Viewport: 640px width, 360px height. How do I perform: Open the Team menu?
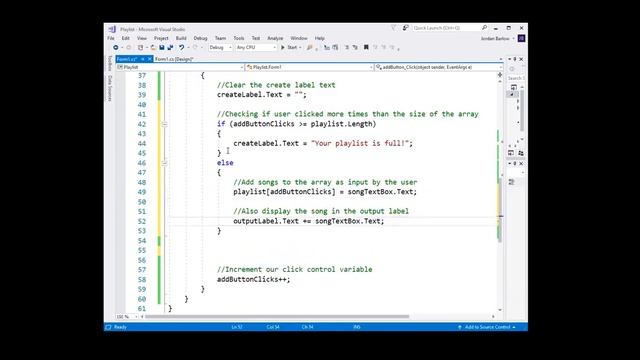[220, 38]
